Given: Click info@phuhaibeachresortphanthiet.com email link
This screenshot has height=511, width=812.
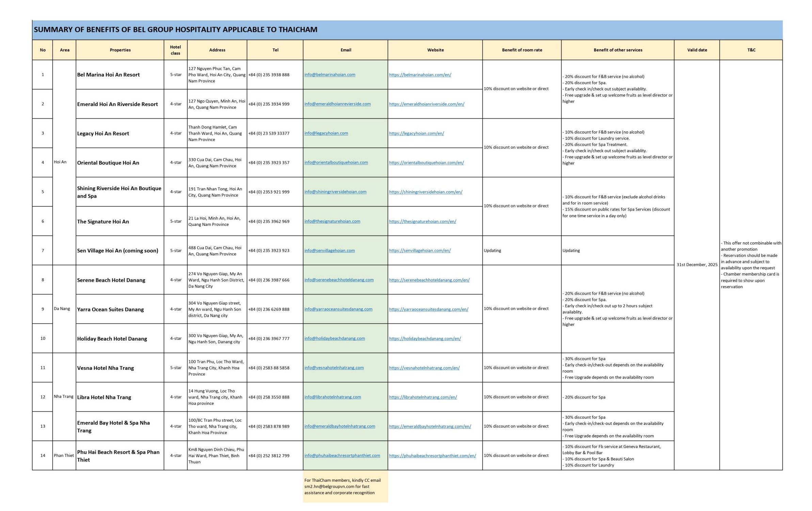Looking at the screenshot, I should (x=342, y=455).
